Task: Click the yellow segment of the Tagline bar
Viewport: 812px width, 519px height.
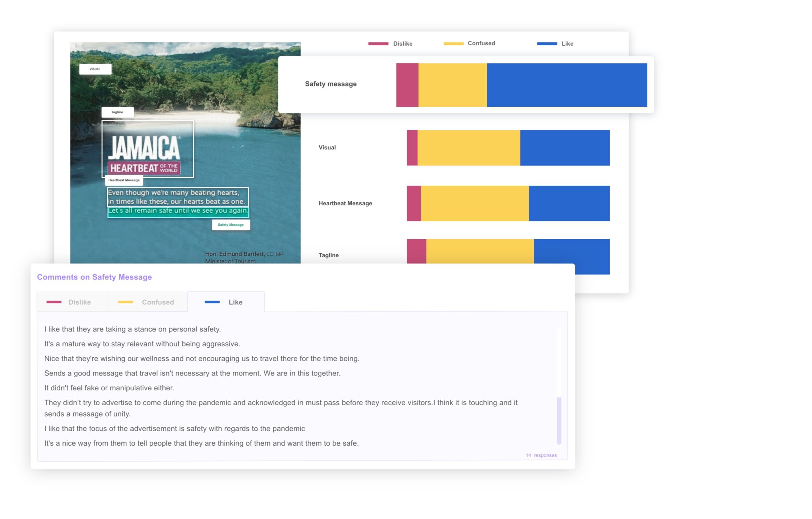Action: click(479, 251)
